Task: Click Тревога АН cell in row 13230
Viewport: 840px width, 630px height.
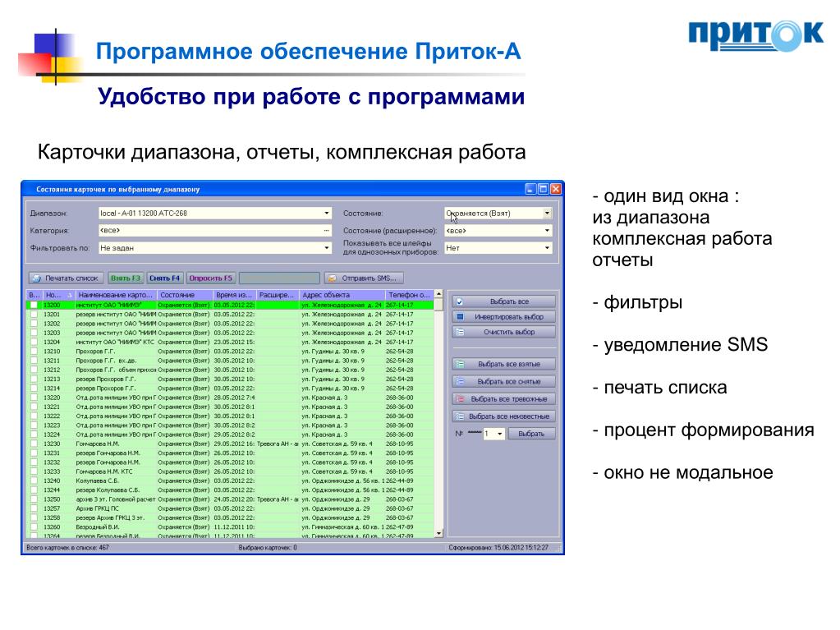Action: pos(278,444)
